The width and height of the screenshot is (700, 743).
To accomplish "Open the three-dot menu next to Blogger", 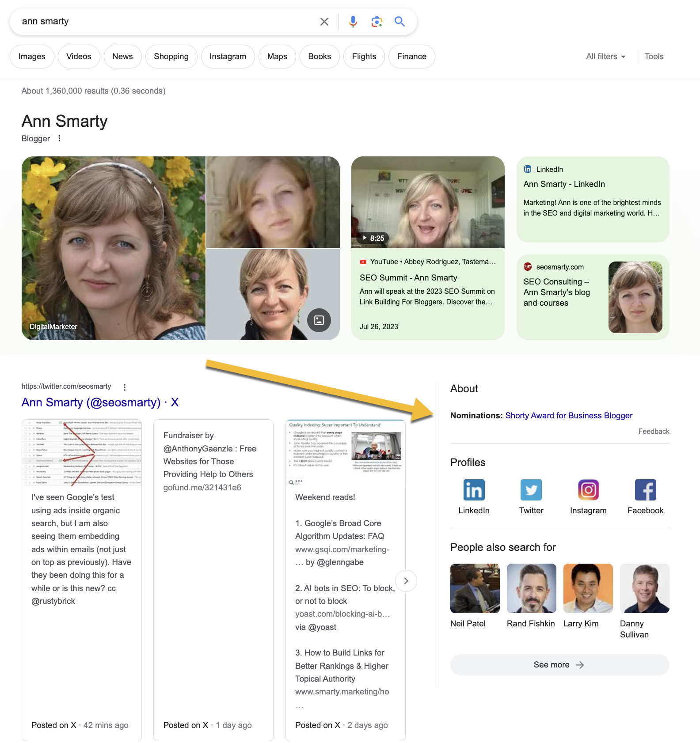I will (x=59, y=139).
